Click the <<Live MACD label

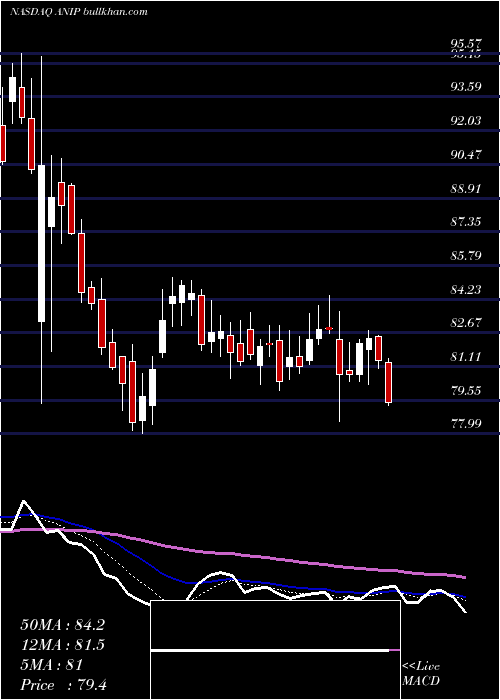(421, 674)
